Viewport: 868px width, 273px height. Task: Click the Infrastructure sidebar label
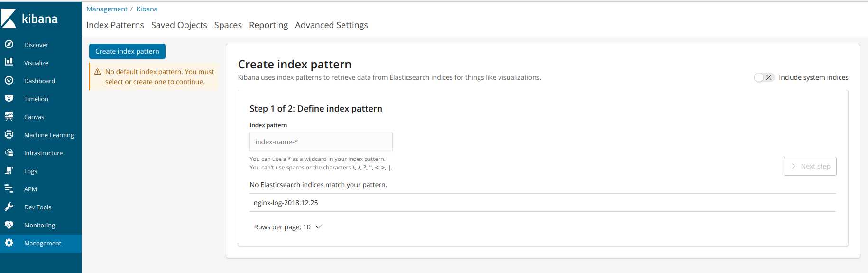(x=43, y=153)
